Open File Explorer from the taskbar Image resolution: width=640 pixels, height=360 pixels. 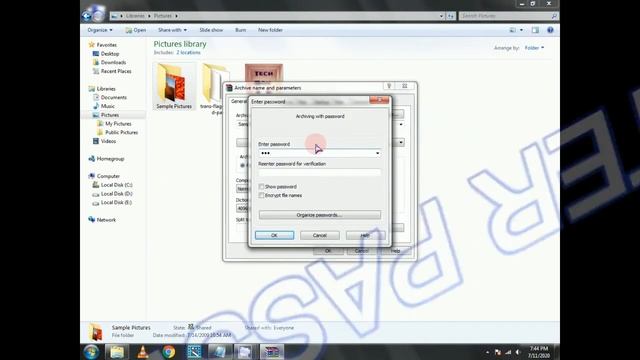pos(117,352)
